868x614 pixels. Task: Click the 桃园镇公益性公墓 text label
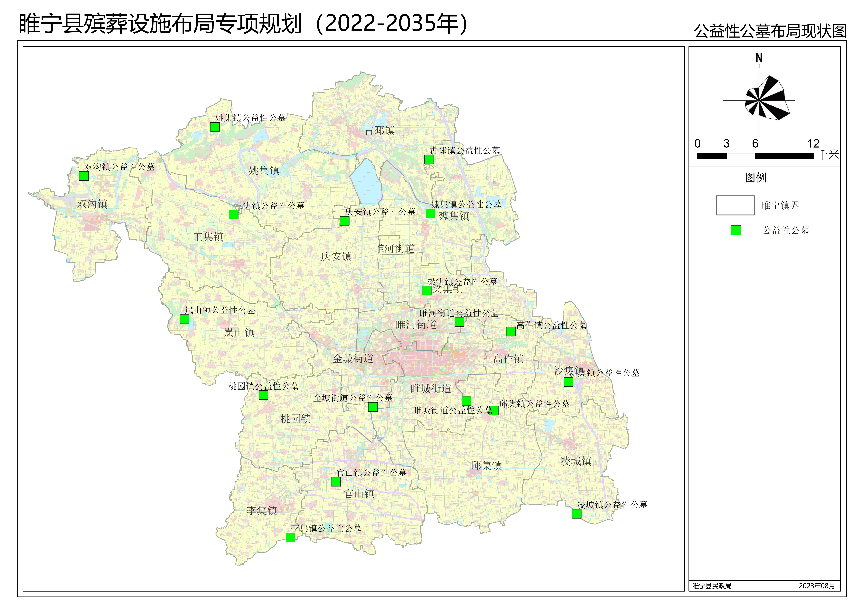tap(263, 386)
